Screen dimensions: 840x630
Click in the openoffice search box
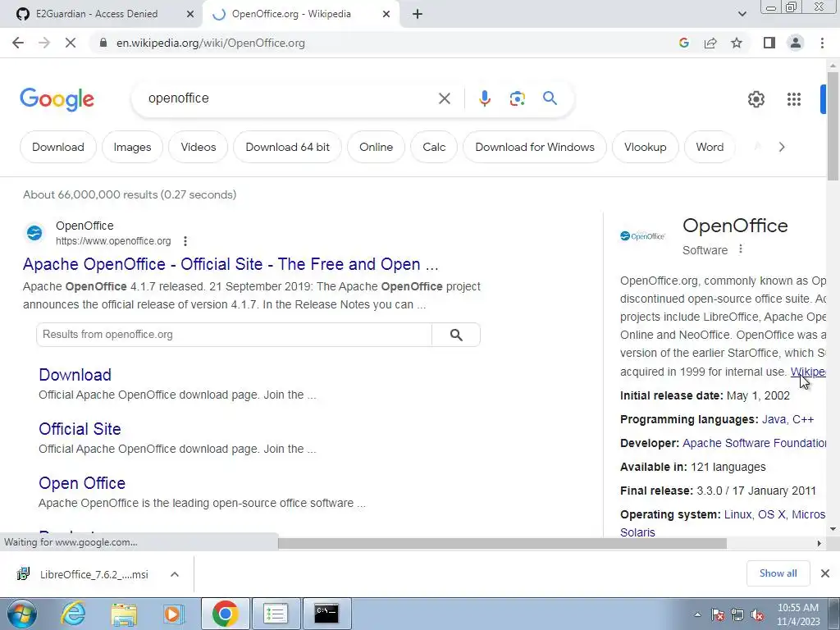click(290, 98)
